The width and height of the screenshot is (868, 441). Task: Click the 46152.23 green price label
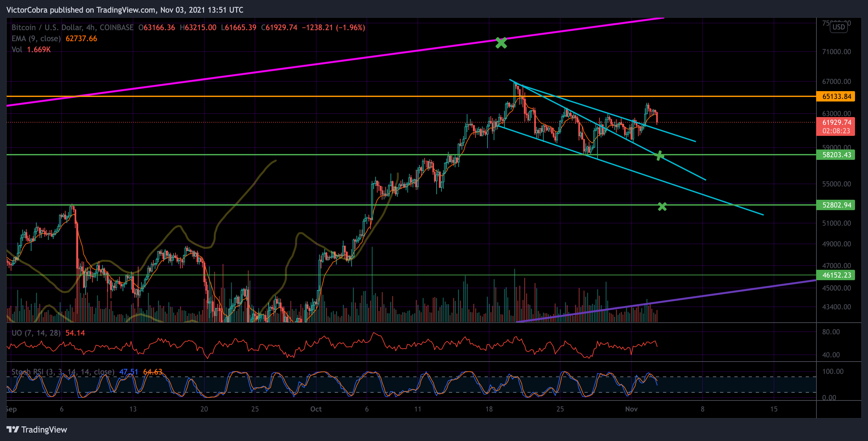click(835, 275)
